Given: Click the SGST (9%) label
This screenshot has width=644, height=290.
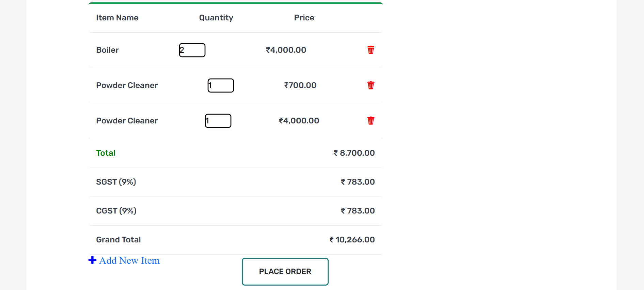Looking at the screenshot, I should [x=116, y=182].
